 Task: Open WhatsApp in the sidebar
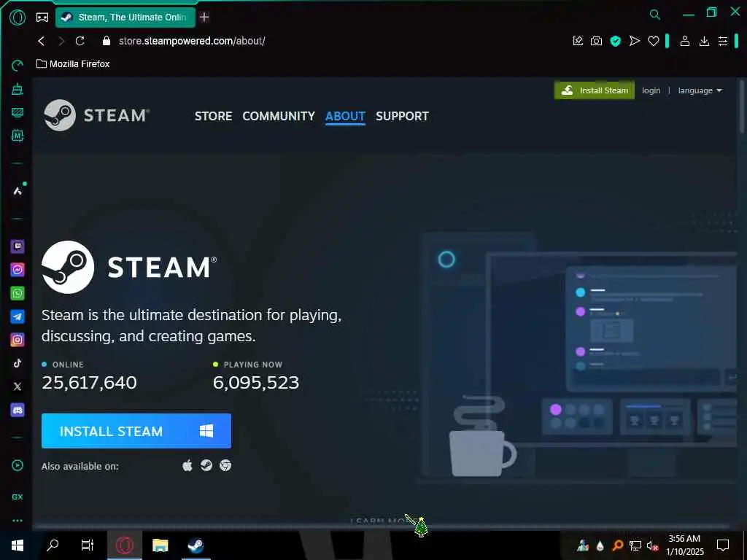point(18,293)
